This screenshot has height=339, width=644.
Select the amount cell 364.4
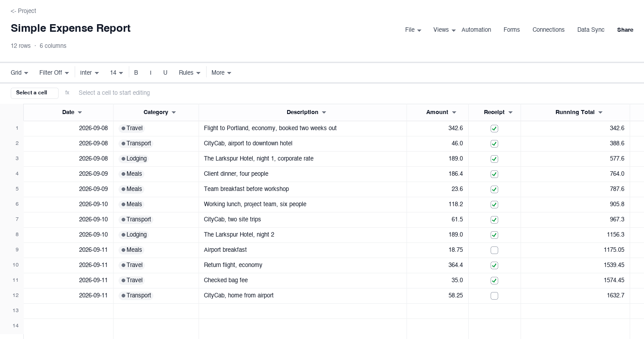click(437, 265)
